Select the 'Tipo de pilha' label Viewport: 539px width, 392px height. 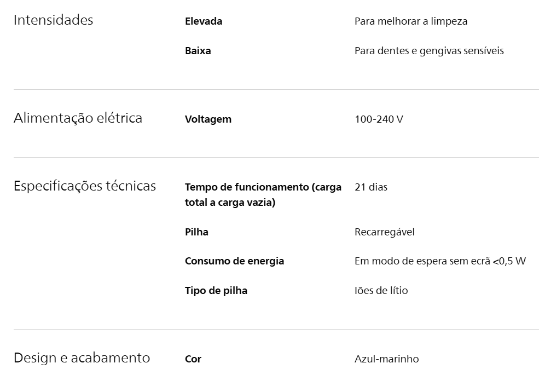click(216, 291)
